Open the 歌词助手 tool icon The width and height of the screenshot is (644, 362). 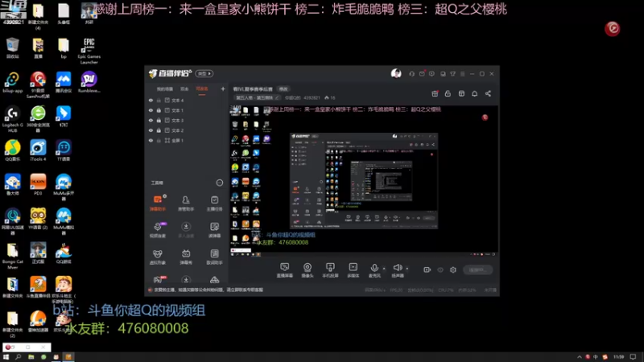pos(214,257)
